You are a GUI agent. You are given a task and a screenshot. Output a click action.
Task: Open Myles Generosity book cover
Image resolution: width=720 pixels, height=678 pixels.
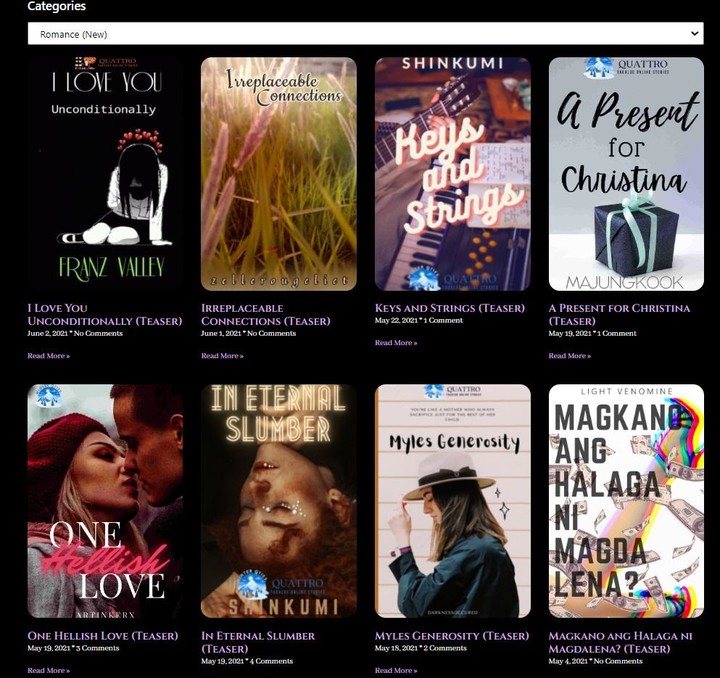(453, 501)
